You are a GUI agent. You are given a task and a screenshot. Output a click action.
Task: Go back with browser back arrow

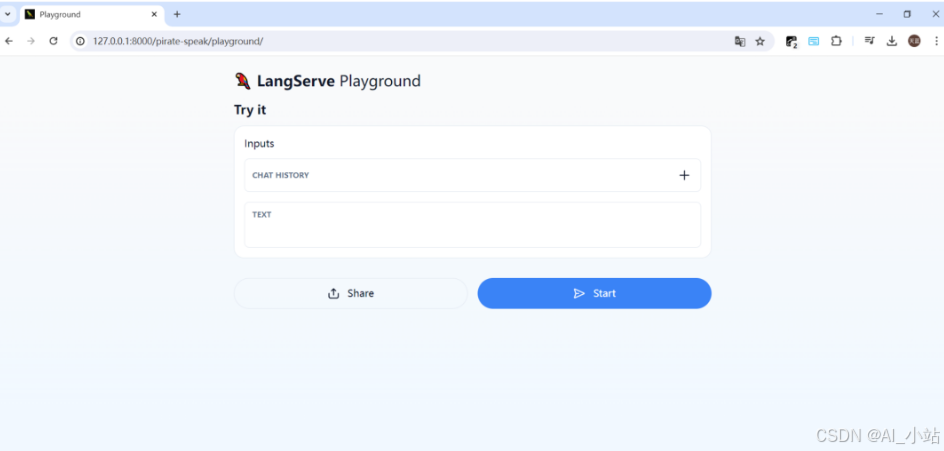[x=9, y=41]
